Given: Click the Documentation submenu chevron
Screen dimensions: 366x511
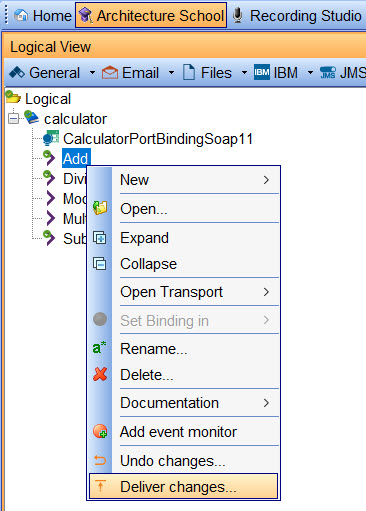Looking at the screenshot, I should (x=266, y=403).
